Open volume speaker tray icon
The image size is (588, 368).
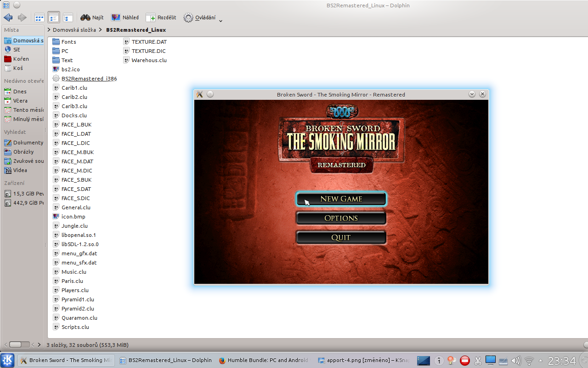[x=516, y=361]
